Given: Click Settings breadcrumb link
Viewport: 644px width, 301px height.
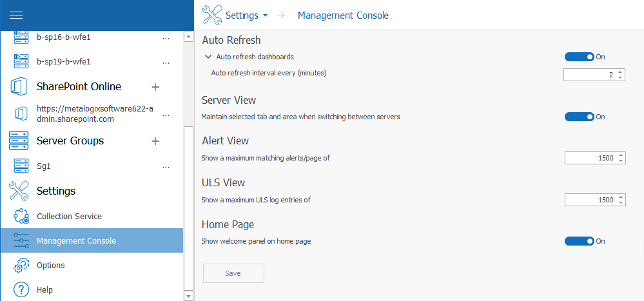Looking at the screenshot, I should tap(242, 15).
